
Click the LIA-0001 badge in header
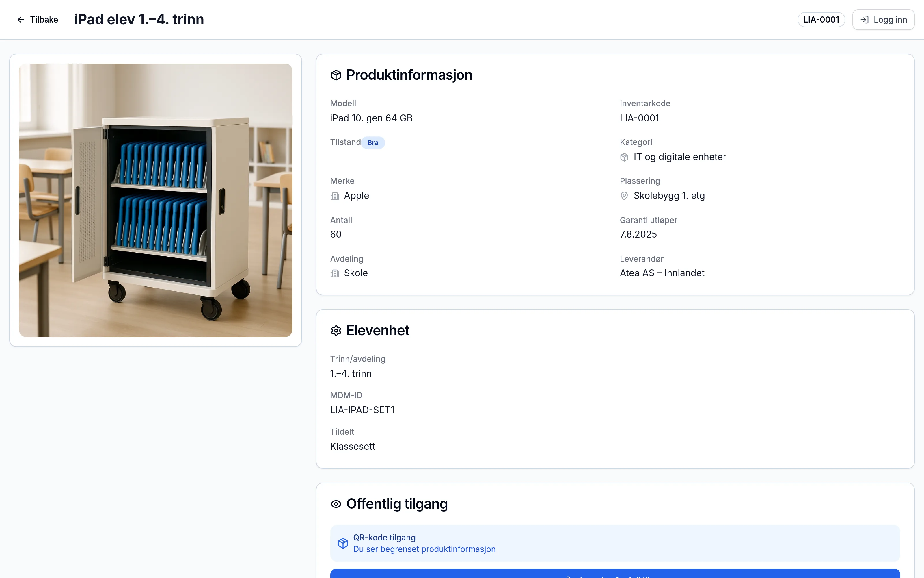821,19
